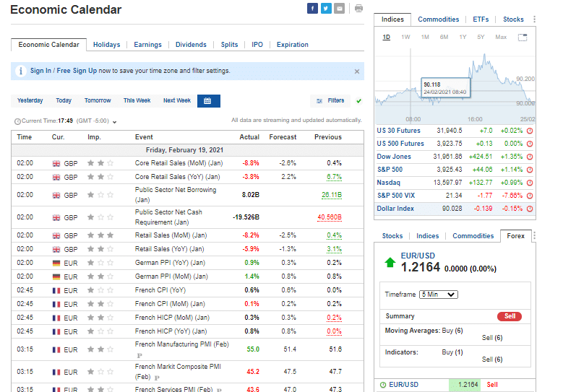Open more options menu beside Stocks tab
This screenshot has width=563, height=392.
click(x=534, y=19)
